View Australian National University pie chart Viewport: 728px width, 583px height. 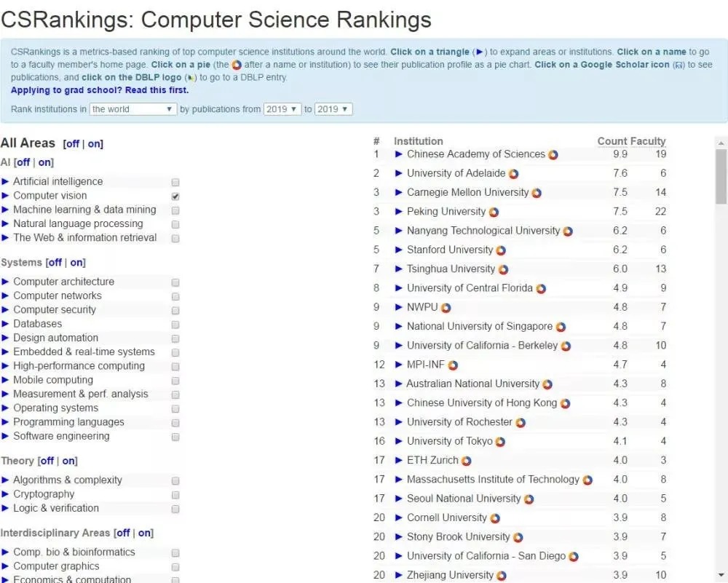[x=547, y=384]
